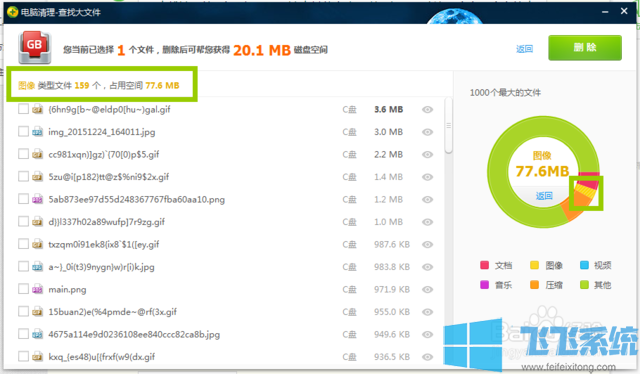Click file name txzqm0i91ek8(ix8`$1([ey.gif

point(104,244)
